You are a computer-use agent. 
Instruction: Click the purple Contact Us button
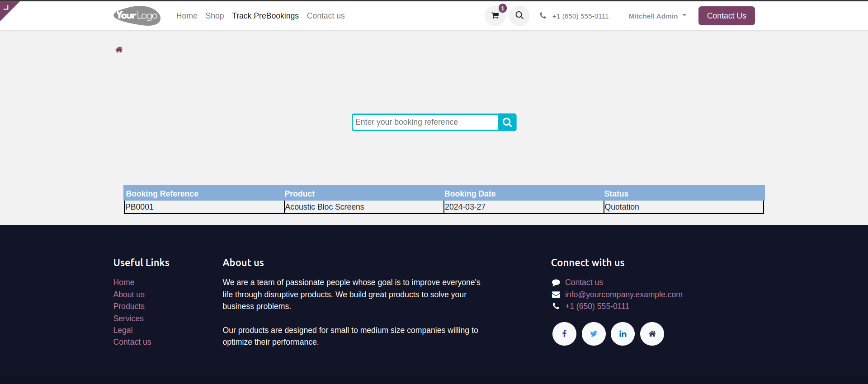coord(726,16)
